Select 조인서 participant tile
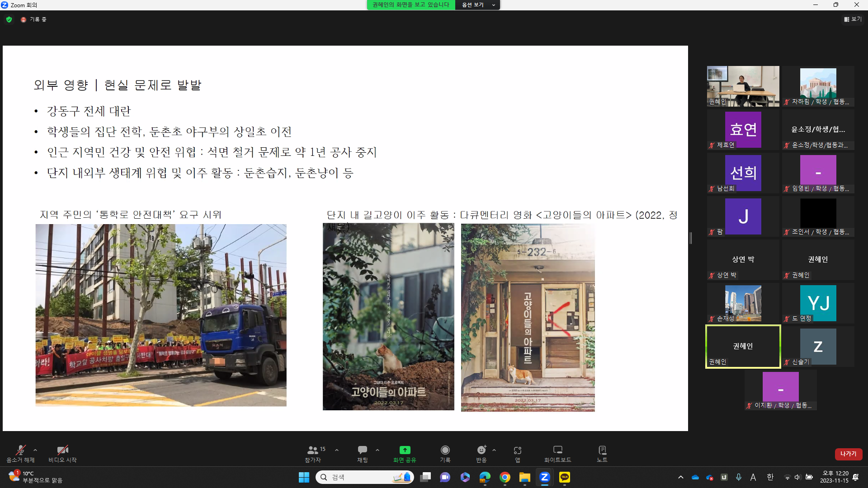The image size is (868, 488). click(818, 216)
